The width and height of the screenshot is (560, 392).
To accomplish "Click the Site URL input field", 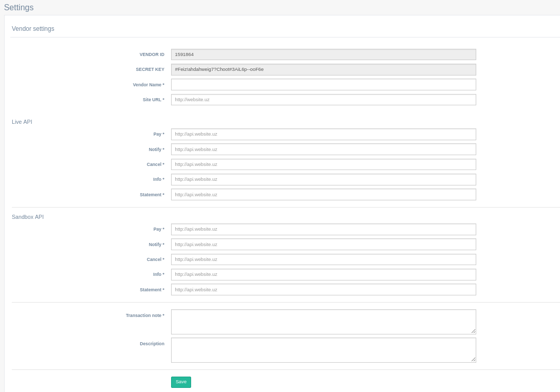I will [323, 100].
